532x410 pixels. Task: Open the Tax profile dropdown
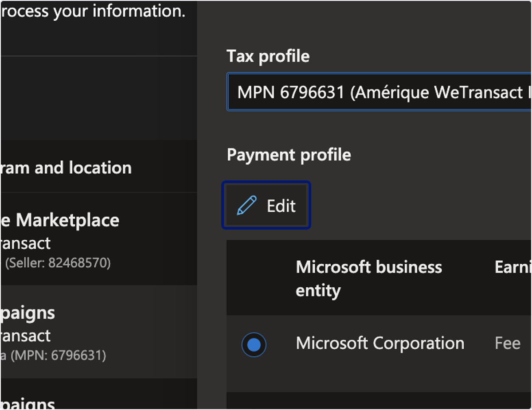coord(379,92)
